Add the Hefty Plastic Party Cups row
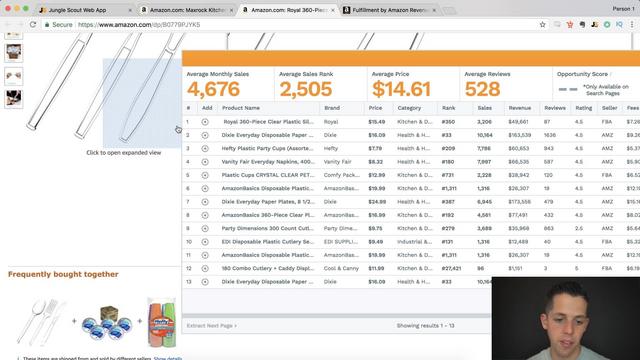The width and height of the screenshot is (640, 360). tap(205, 149)
